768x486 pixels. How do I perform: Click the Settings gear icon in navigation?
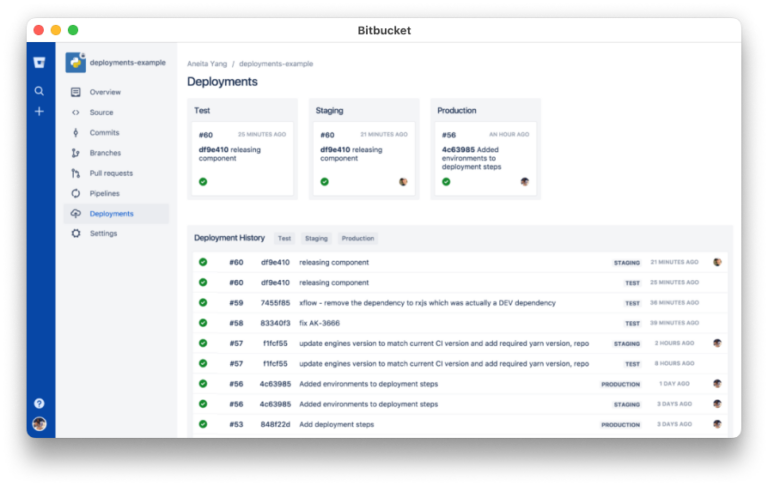(75, 234)
